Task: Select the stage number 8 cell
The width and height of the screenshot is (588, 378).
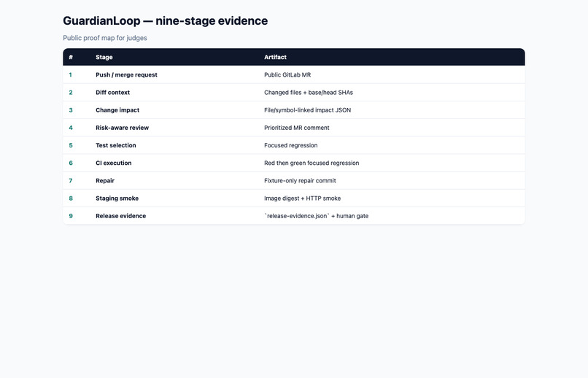Action: point(71,198)
